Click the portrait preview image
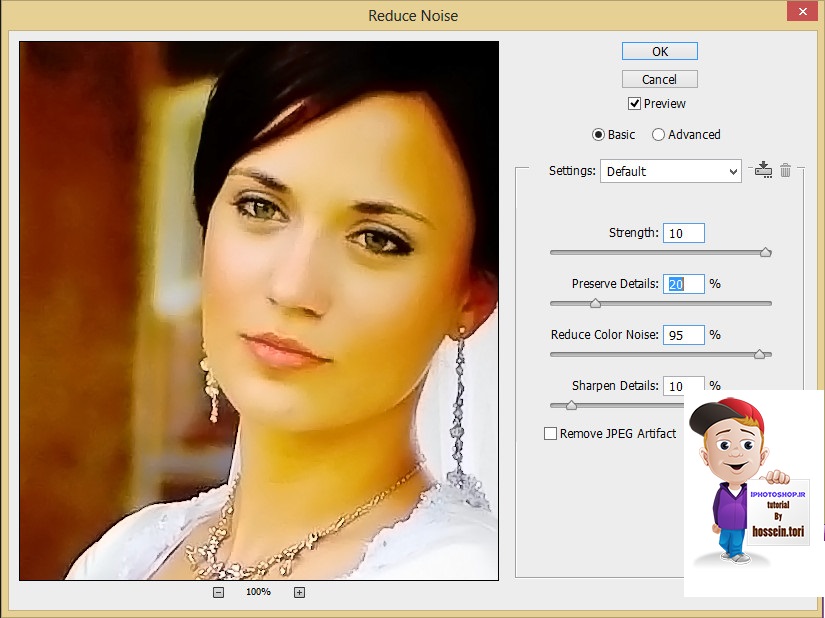 click(x=259, y=311)
